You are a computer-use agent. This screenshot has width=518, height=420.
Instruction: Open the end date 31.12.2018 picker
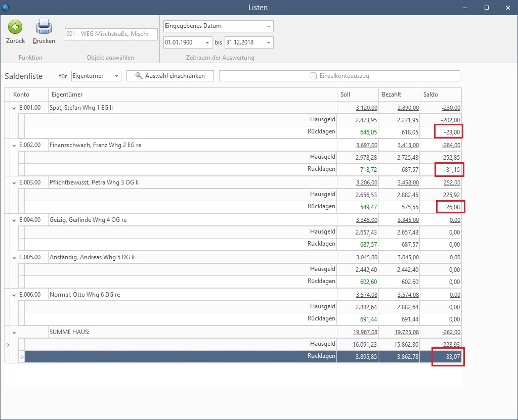coord(268,42)
